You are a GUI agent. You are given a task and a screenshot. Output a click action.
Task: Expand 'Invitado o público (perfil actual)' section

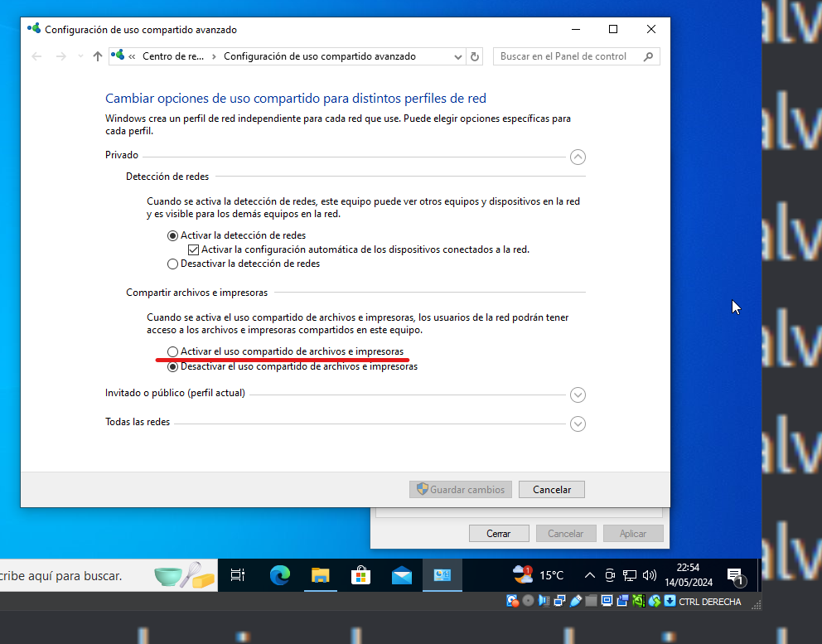pos(578,395)
